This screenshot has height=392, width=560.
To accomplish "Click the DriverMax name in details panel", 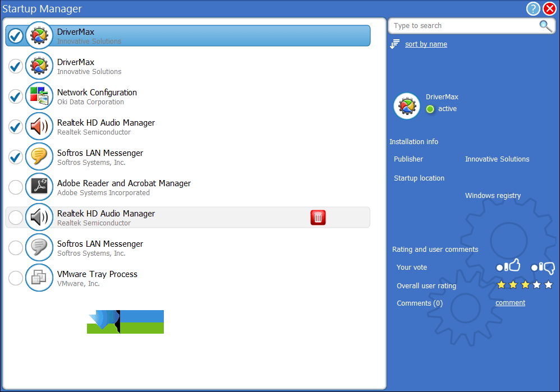I will point(442,97).
